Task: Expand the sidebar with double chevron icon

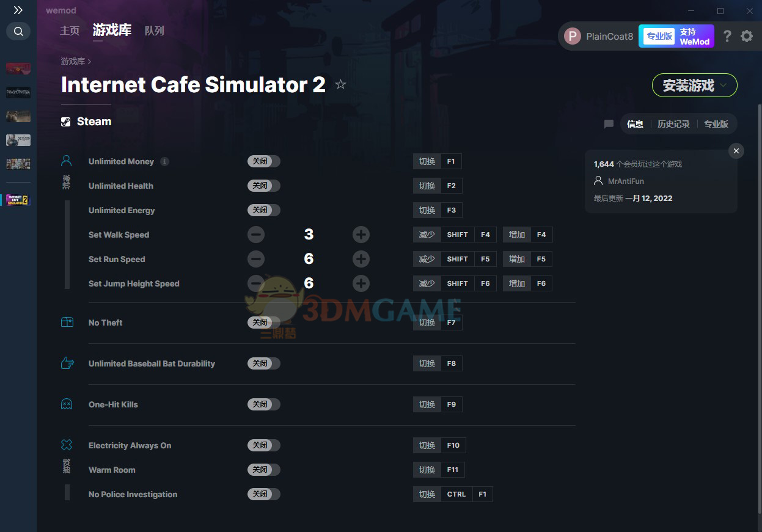Action: (x=18, y=10)
